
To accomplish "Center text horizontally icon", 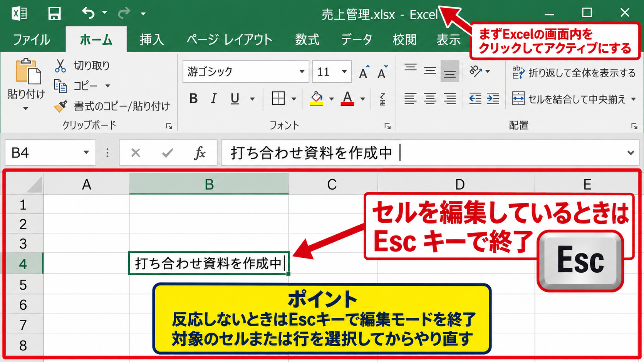I will tap(430, 99).
